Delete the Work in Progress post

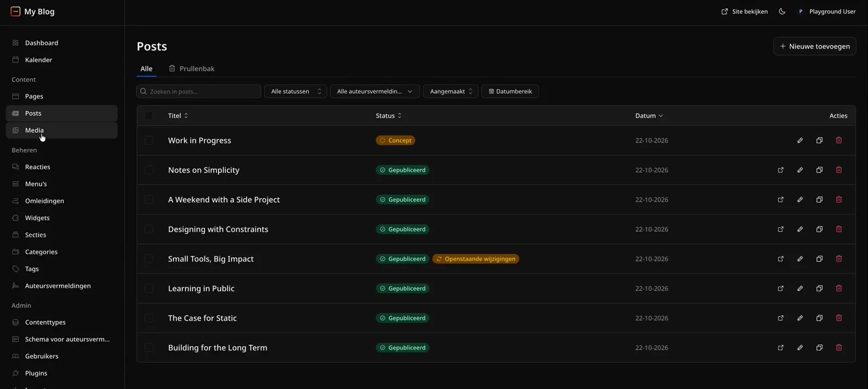point(839,141)
